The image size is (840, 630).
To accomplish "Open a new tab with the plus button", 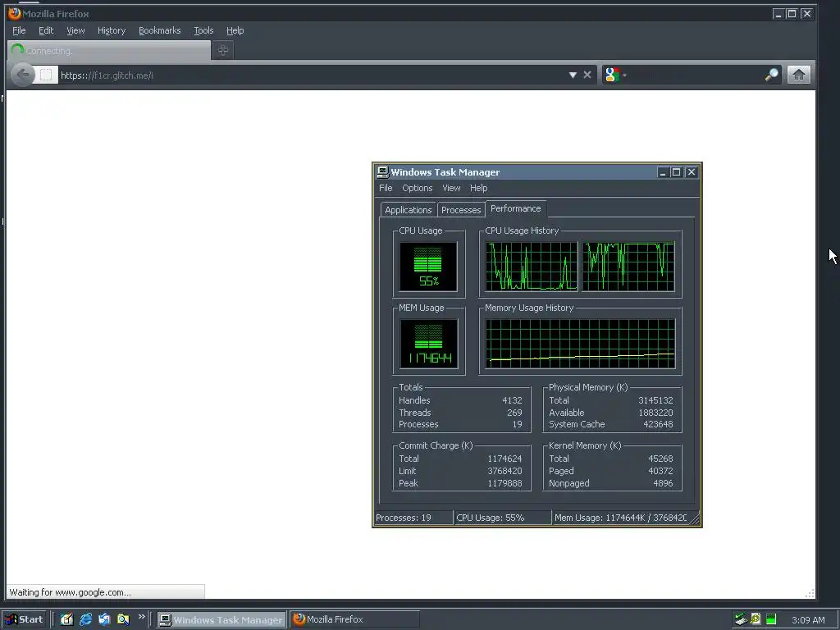I will point(223,50).
